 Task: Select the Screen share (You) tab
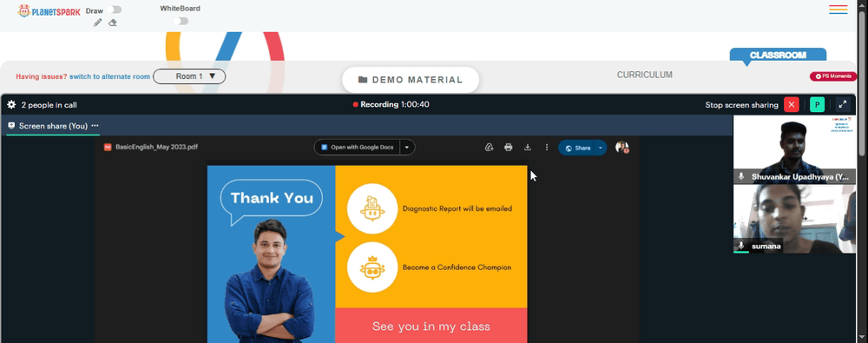(x=53, y=126)
